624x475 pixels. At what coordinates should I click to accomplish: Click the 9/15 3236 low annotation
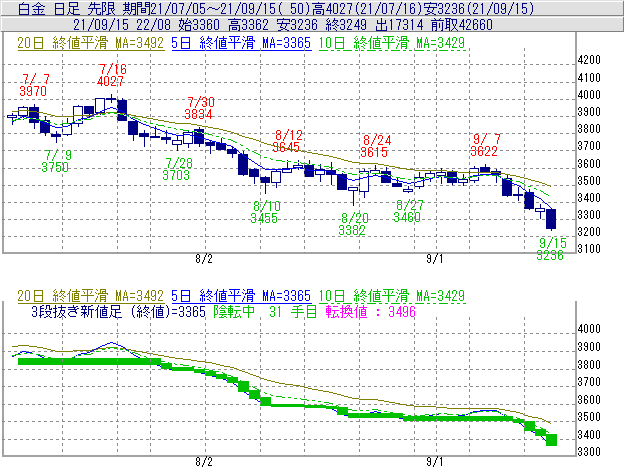click(x=551, y=249)
